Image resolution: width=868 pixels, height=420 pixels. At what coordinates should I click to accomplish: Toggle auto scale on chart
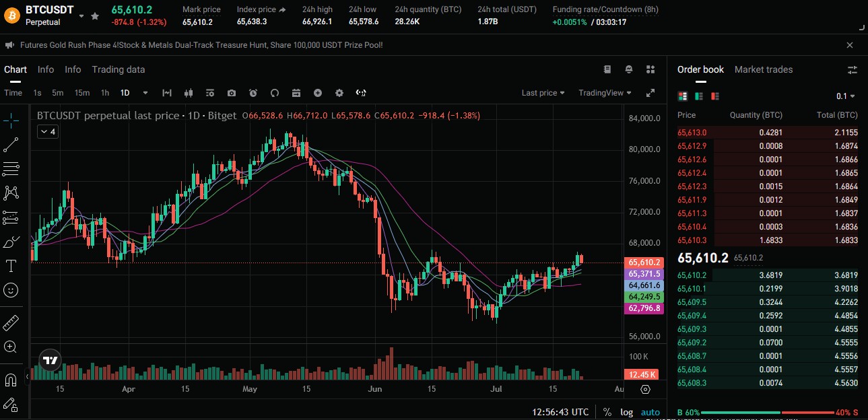tap(650, 412)
